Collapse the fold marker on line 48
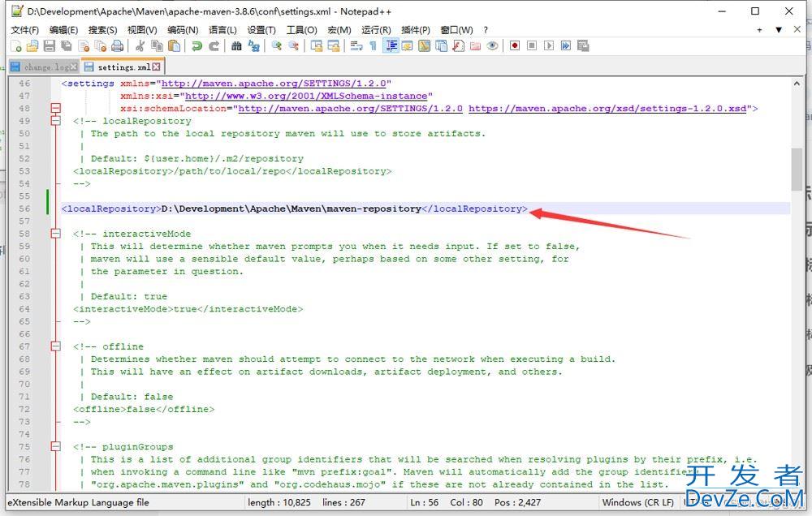 [x=55, y=108]
